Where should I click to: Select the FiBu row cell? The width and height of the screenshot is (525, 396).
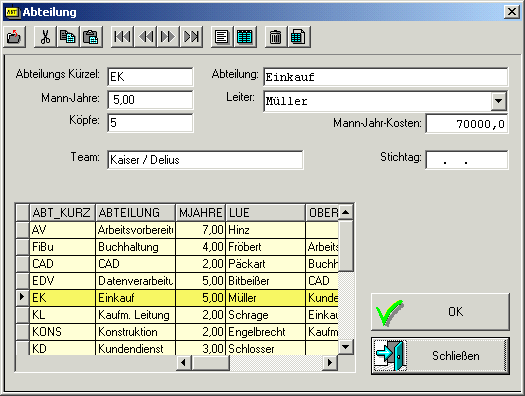point(62,247)
